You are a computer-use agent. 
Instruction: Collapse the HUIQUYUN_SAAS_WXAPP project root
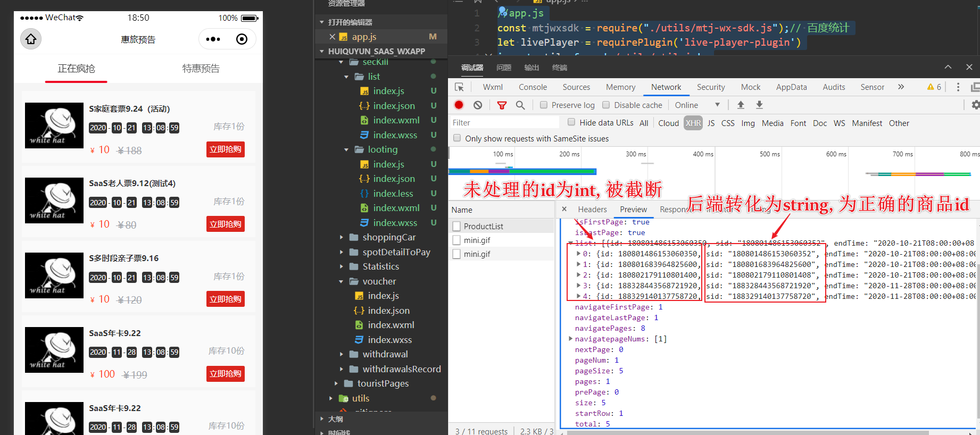coord(322,52)
